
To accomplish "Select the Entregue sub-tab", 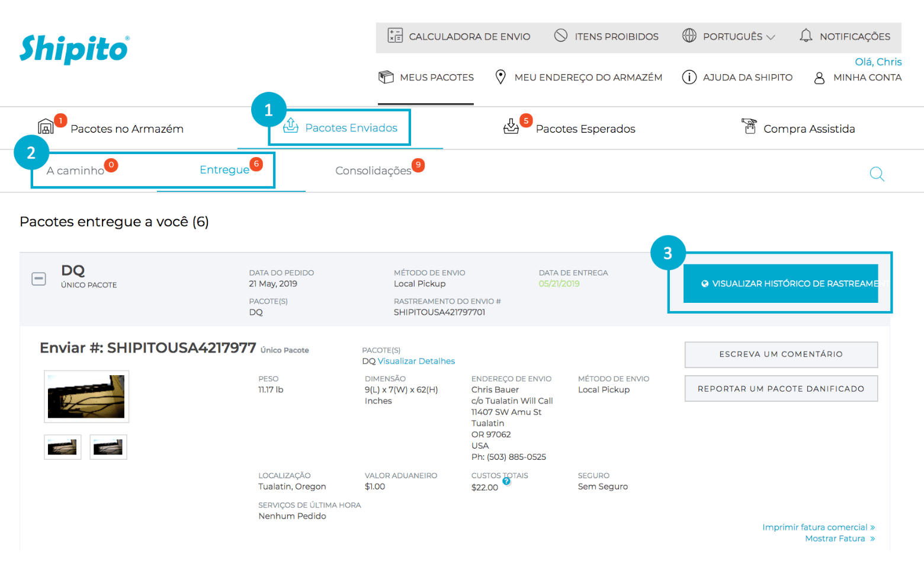I will (224, 170).
